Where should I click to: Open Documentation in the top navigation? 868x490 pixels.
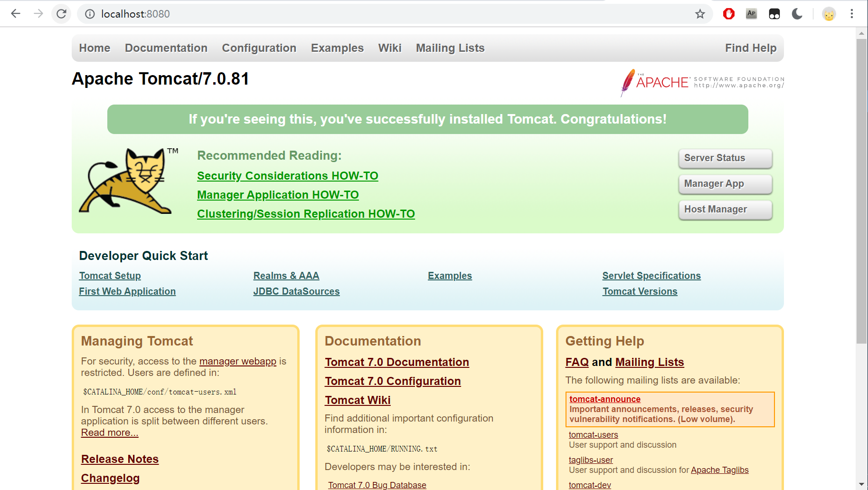point(166,48)
